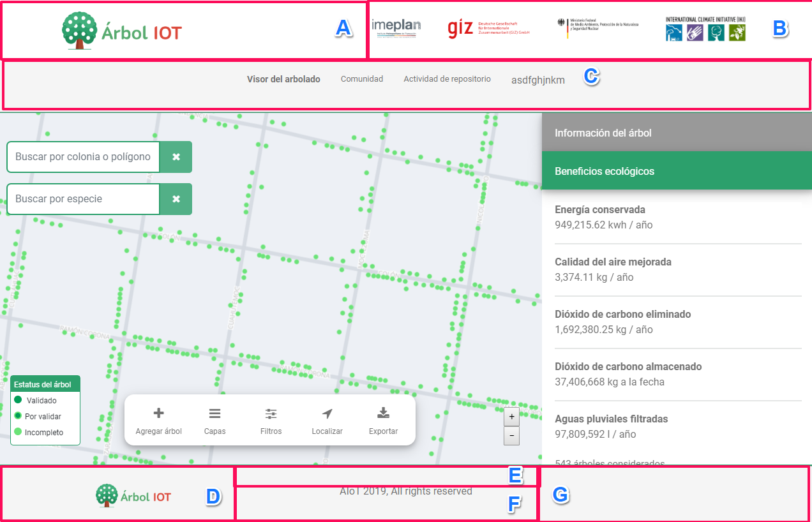Image resolution: width=812 pixels, height=522 pixels.
Task: Click Dióxido de carbono eliminado entry
Action: click(x=678, y=322)
